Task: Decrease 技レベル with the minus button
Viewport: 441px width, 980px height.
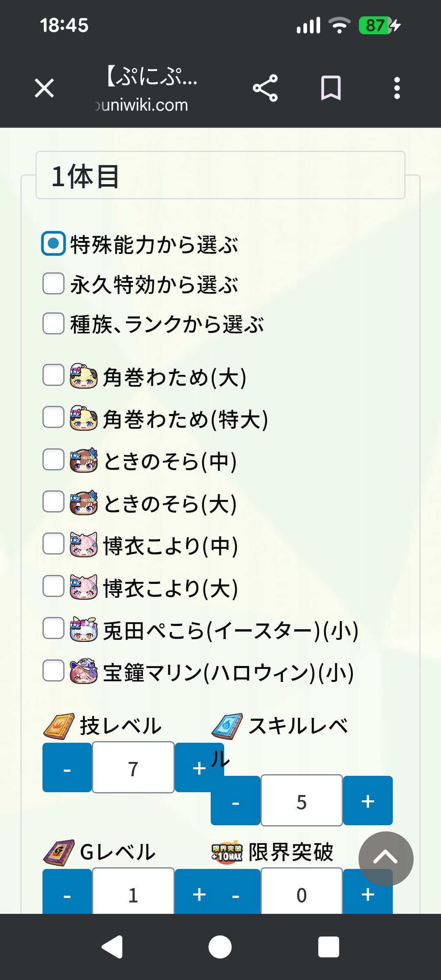Action: click(67, 768)
